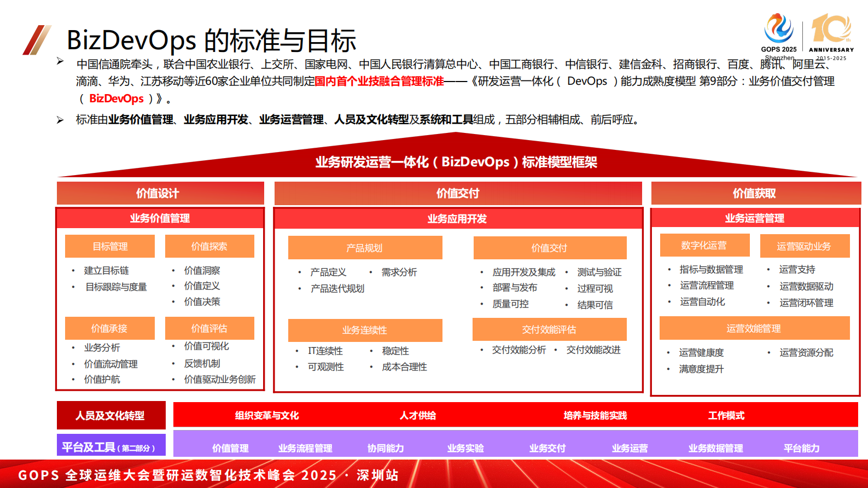Select the 数字化运营 orange box

pyautogui.click(x=704, y=245)
